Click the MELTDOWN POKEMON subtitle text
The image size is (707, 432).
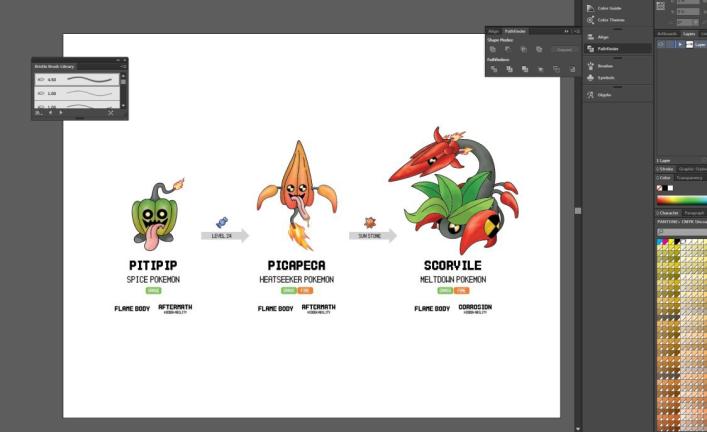coord(453,280)
